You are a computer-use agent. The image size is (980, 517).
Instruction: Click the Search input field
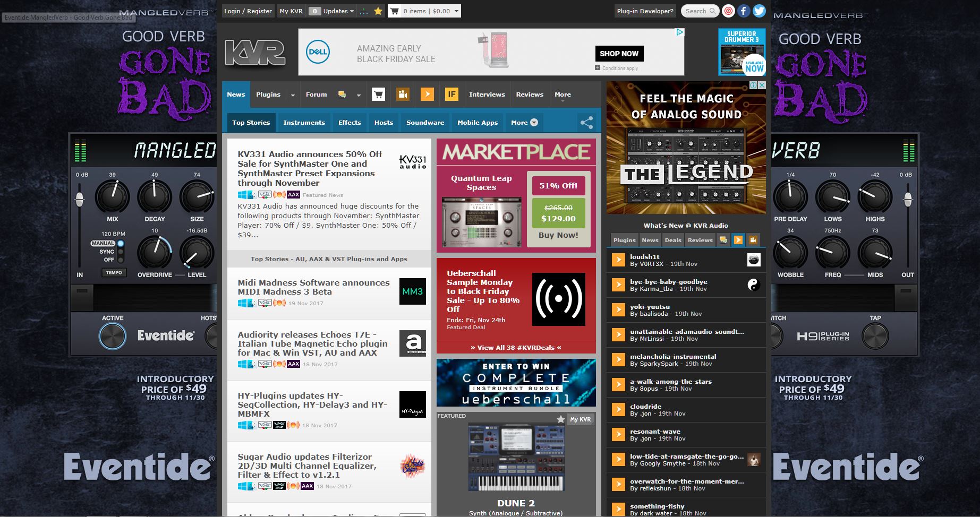point(696,11)
